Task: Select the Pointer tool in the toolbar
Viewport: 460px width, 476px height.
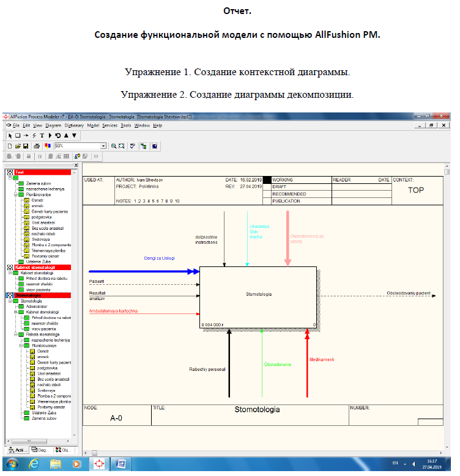Action: [x=10, y=136]
